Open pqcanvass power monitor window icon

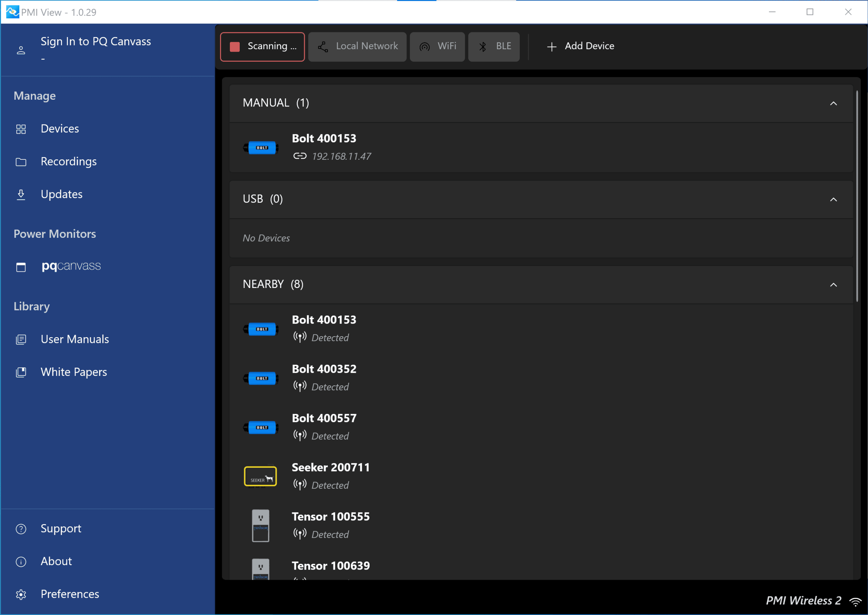(x=21, y=267)
